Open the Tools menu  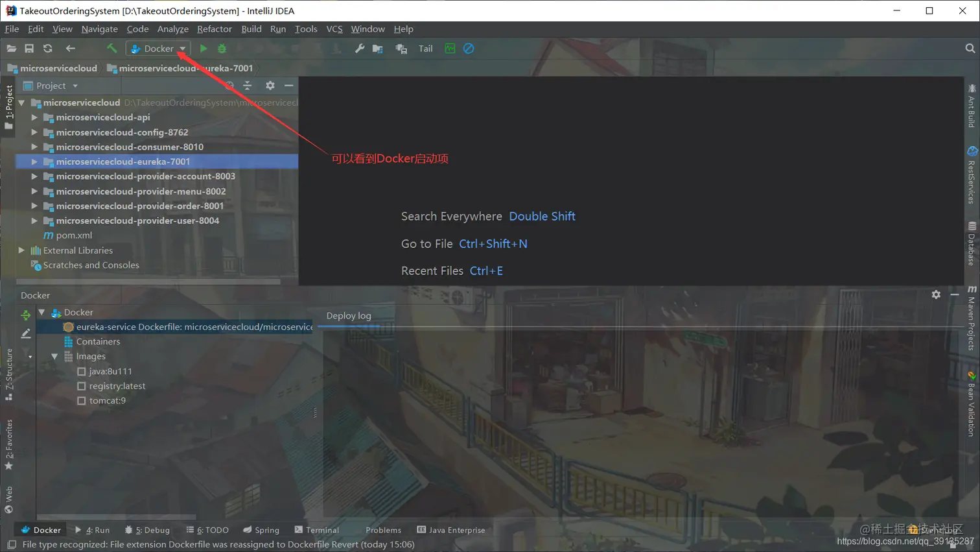[306, 29]
